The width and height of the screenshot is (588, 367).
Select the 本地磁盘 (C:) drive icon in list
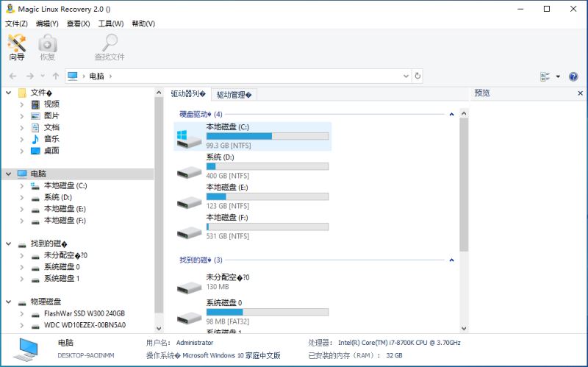(189, 138)
